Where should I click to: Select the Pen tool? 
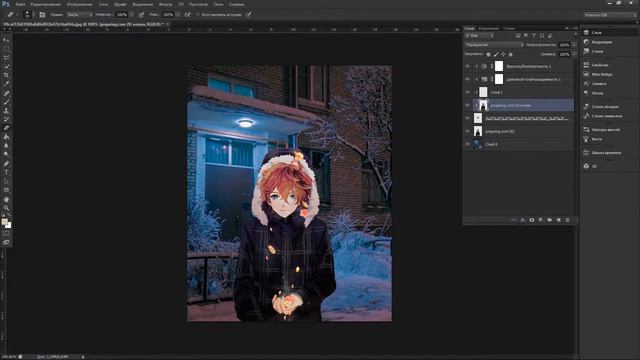point(6,164)
